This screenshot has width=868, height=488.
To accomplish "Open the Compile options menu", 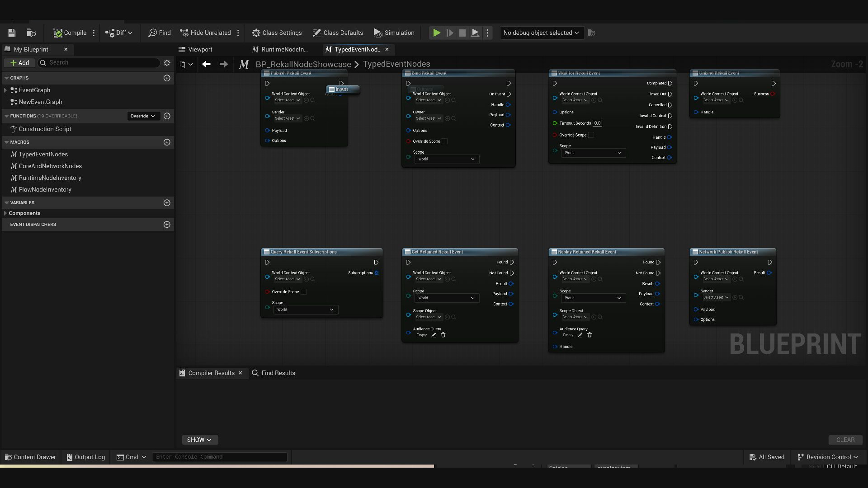I will [94, 33].
